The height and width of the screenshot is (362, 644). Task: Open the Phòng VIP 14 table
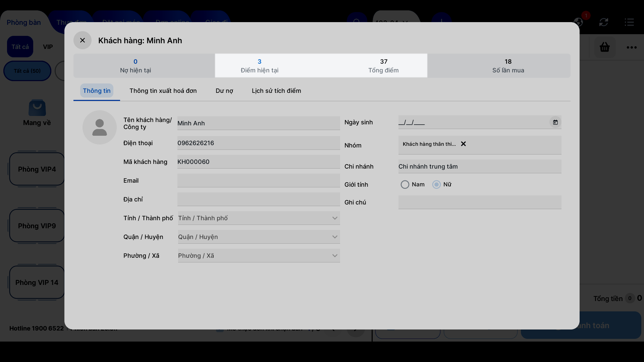point(37,282)
